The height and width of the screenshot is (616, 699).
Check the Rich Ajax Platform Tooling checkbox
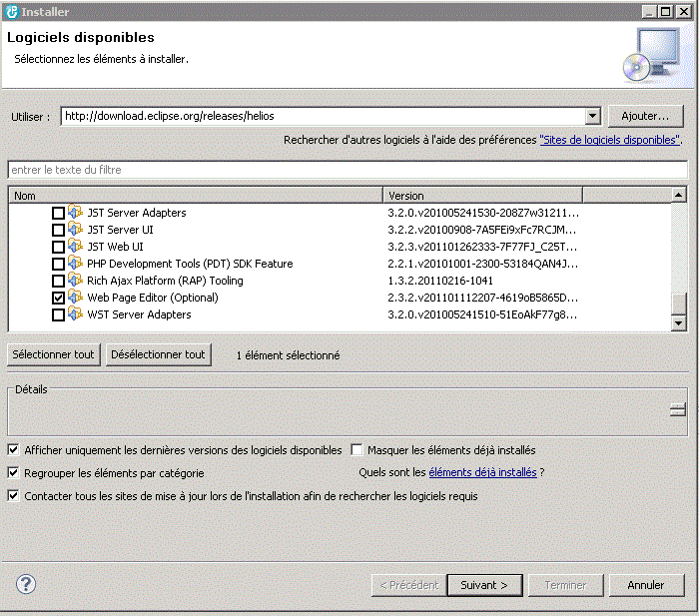coord(58,281)
